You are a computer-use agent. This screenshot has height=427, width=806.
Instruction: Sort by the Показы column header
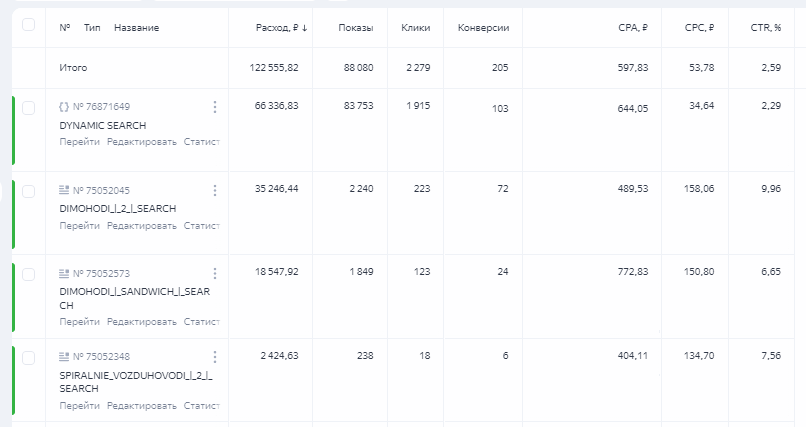click(x=356, y=28)
